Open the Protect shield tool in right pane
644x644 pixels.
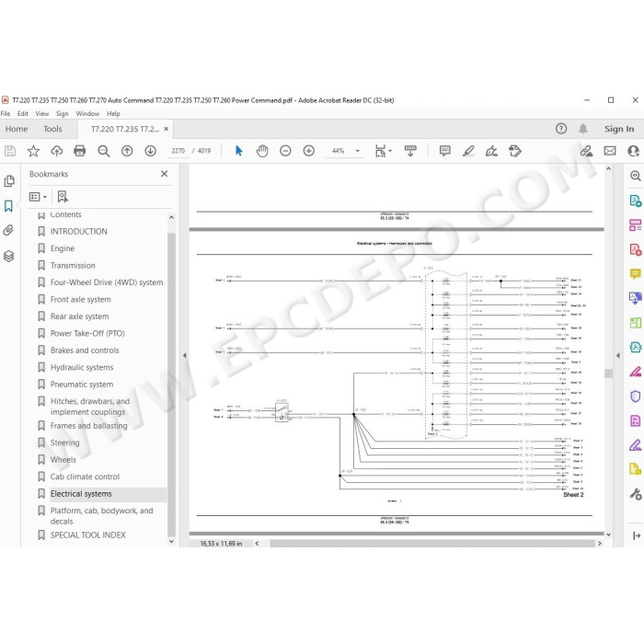pos(636,397)
